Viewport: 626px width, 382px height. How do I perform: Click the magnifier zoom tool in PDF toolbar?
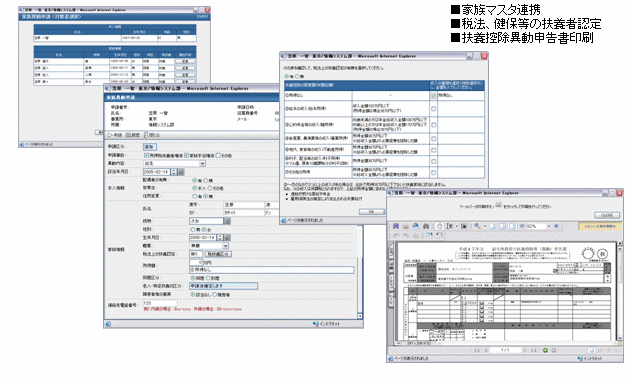477,226
